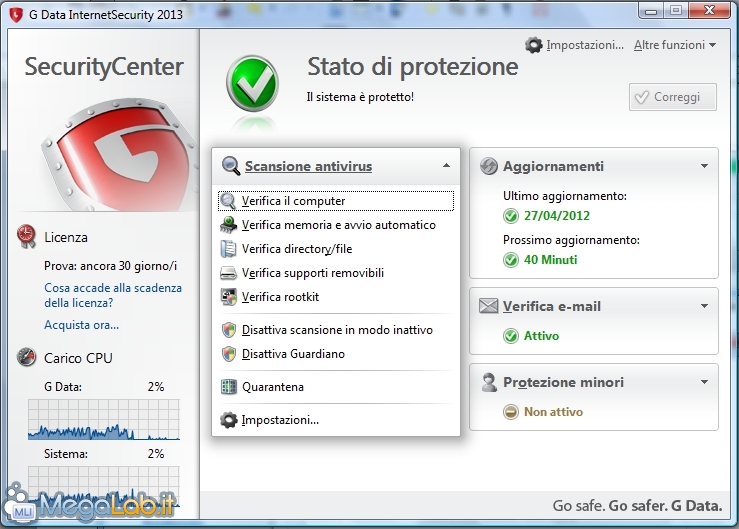Click the Correggi button
This screenshot has height=529, width=739.
[673, 97]
